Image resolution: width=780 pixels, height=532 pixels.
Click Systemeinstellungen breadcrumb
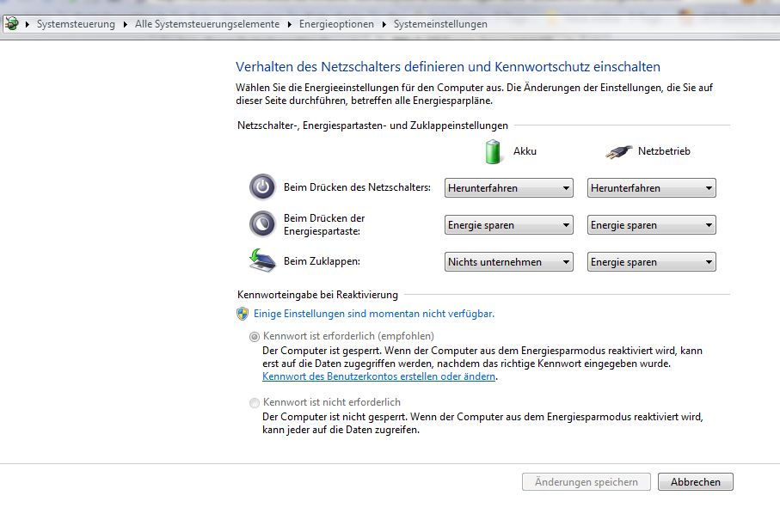(x=440, y=24)
